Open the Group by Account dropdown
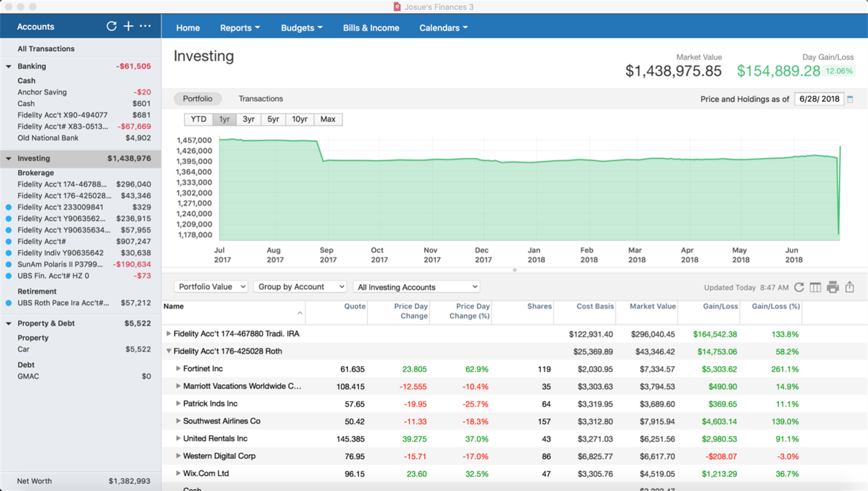Image resolution: width=868 pixels, height=491 pixels. (300, 287)
